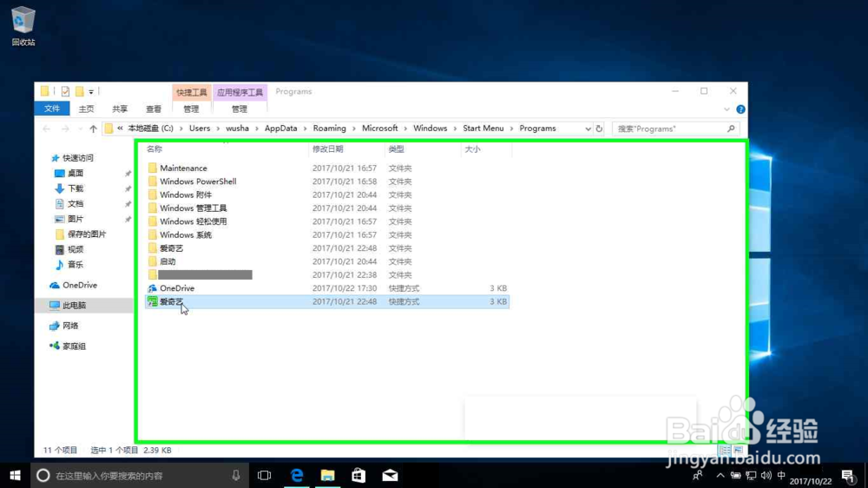The width and height of the screenshot is (868, 488).
Task: Open the 文件 menu tab
Action: pos(52,109)
